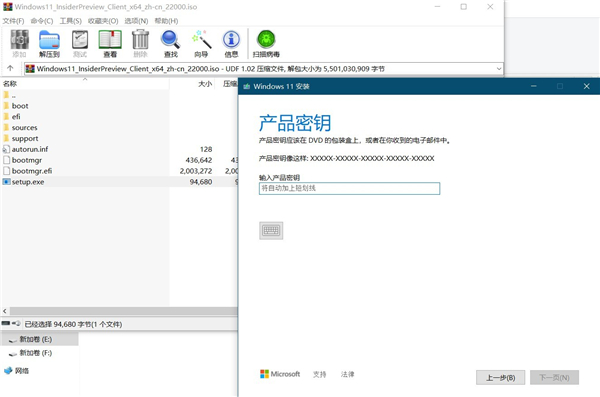Open the on-screen keyboard button in setup

271,230
